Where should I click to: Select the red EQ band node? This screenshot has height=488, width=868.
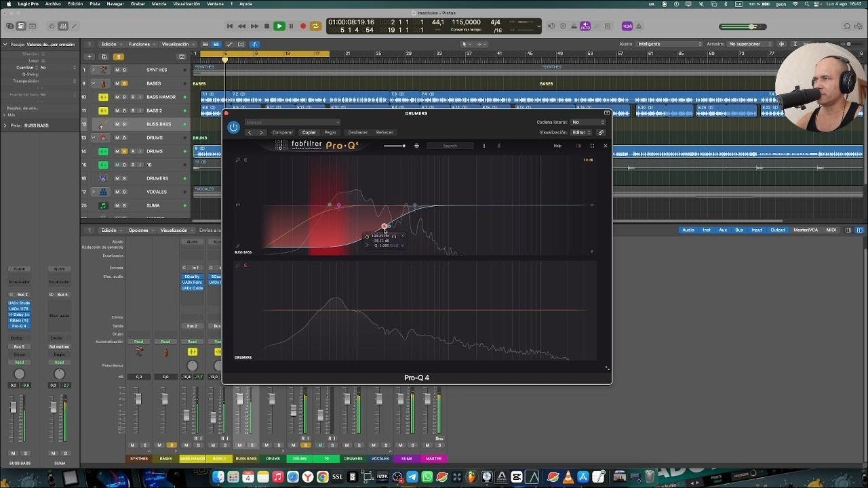(384, 226)
